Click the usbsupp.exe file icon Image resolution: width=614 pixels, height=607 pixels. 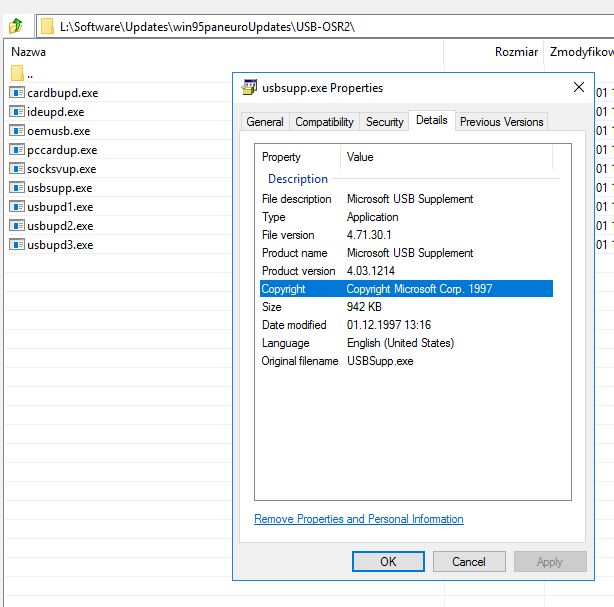coord(17,188)
